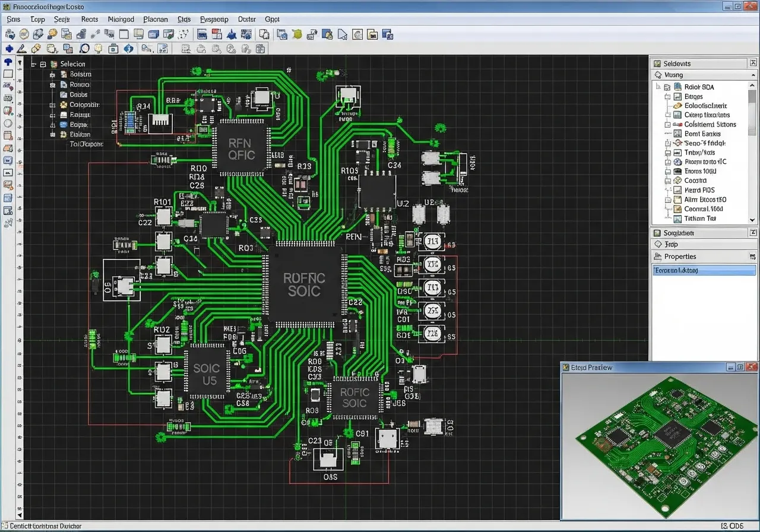The width and height of the screenshot is (760, 532).
Task: Click the bottom tool icon in left sidebar
Action: coord(8,224)
